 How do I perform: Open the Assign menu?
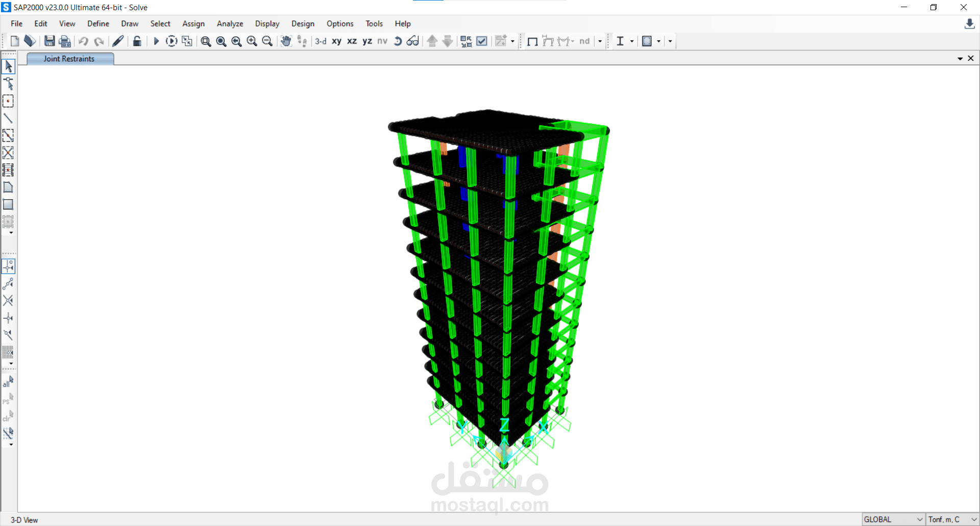[x=193, y=23]
